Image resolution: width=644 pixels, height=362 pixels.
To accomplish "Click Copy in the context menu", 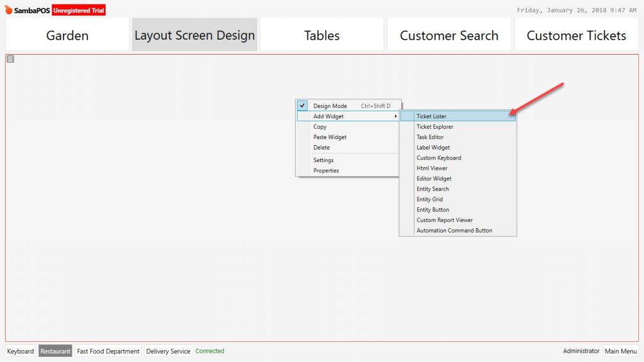I will pyautogui.click(x=348, y=127).
